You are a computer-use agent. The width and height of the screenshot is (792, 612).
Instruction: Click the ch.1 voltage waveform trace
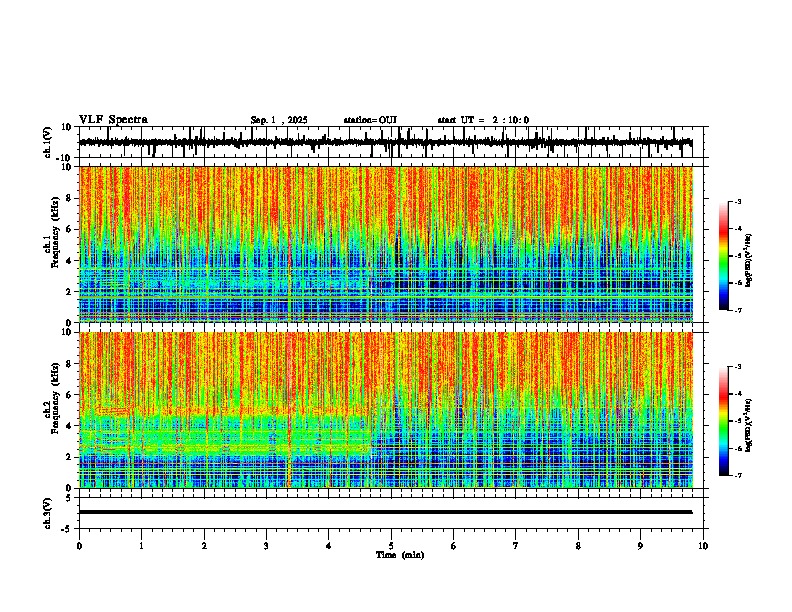pos(385,142)
